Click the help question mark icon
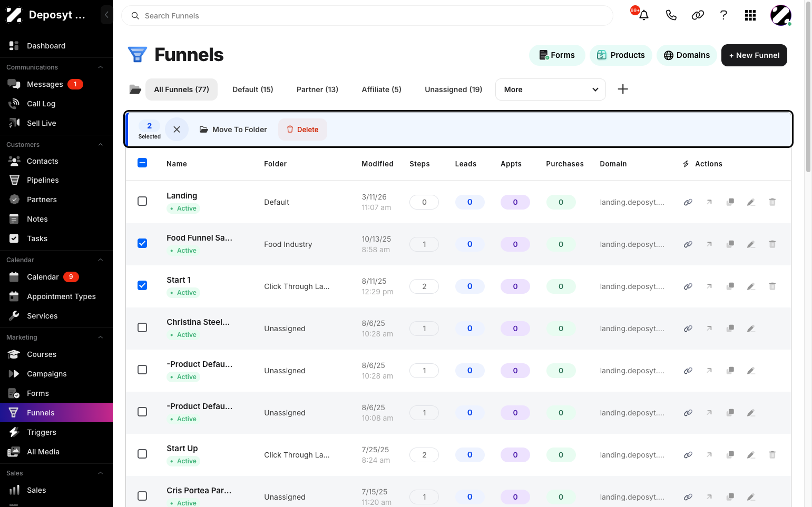 723,15
